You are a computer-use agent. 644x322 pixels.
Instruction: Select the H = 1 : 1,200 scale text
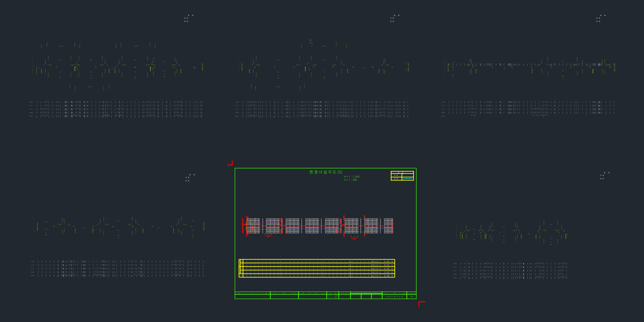tap(351, 177)
